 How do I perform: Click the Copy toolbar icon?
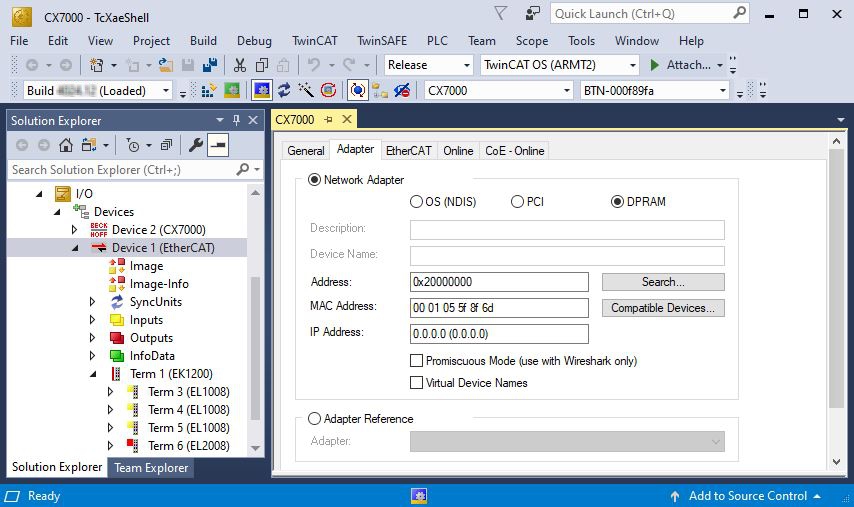click(x=262, y=65)
